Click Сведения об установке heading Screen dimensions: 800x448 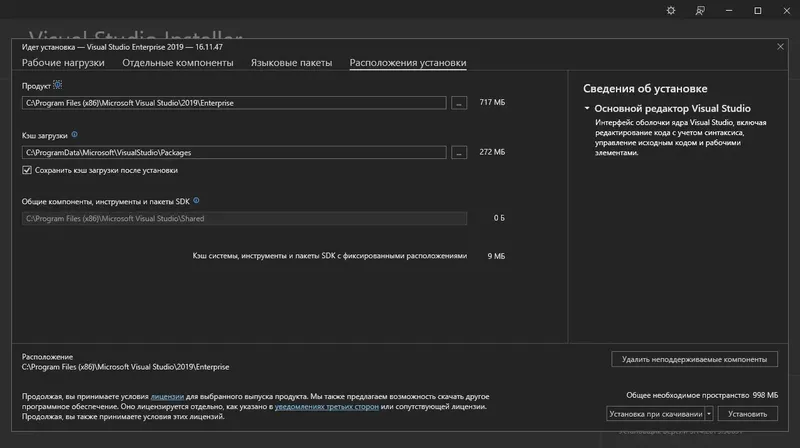coord(645,89)
